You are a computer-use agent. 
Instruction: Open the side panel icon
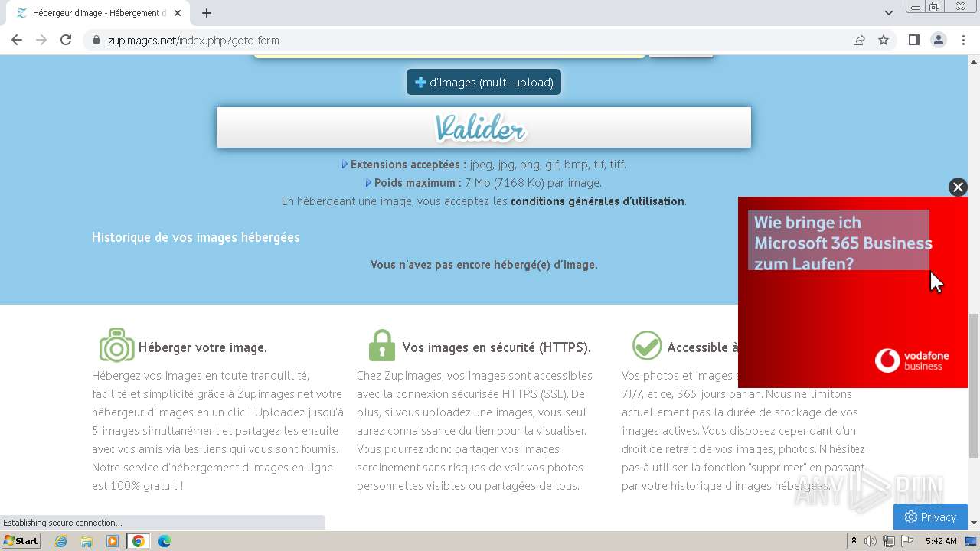pyautogui.click(x=913, y=40)
